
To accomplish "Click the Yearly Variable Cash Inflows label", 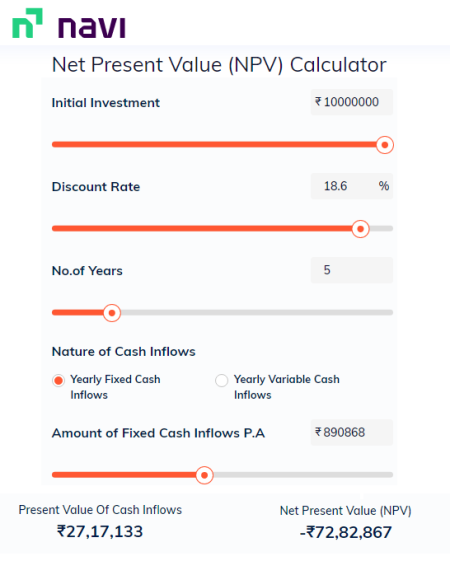I will pos(287,387).
